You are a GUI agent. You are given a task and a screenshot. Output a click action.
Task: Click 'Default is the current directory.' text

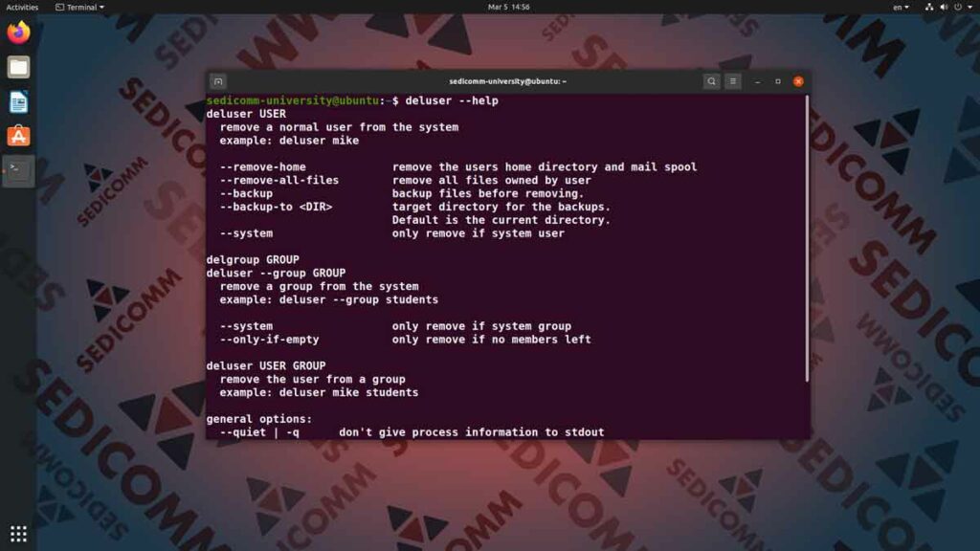[x=501, y=220]
